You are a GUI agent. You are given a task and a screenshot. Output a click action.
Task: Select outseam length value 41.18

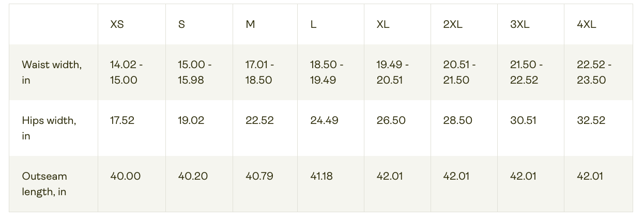point(321,176)
